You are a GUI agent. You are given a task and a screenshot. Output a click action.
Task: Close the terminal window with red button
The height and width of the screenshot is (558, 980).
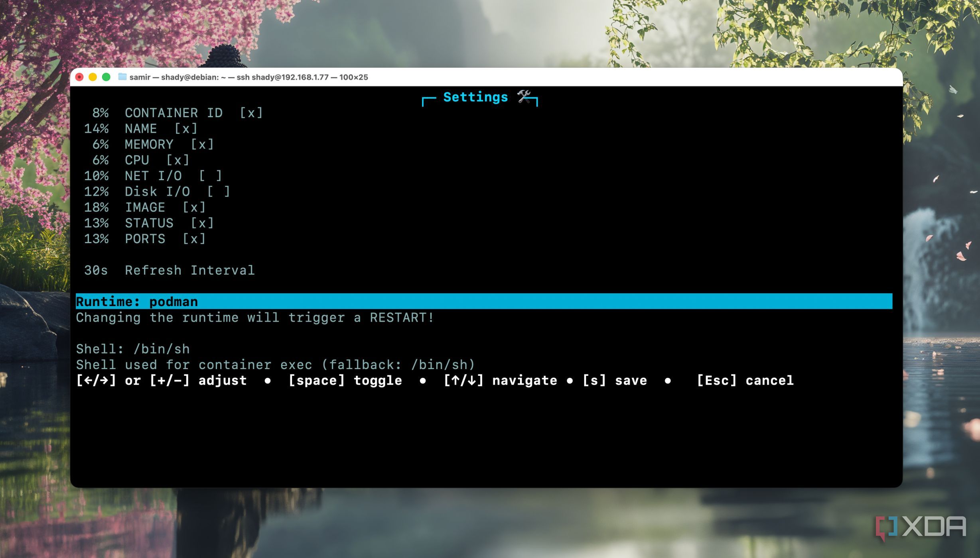click(79, 77)
